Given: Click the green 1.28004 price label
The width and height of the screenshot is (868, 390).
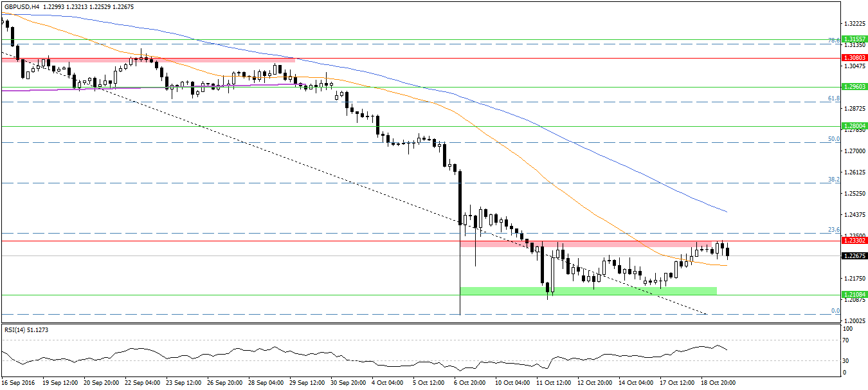Looking at the screenshot, I should (x=854, y=126).
